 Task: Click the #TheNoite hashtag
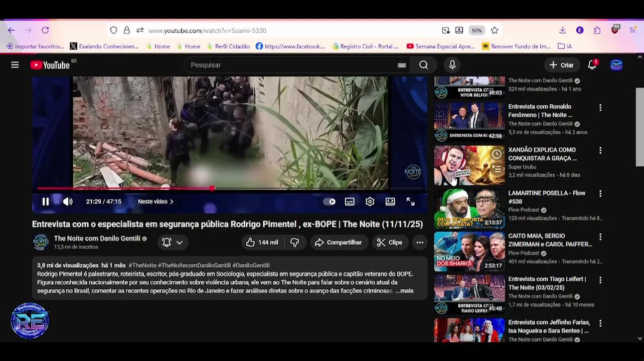coord(142,265)
